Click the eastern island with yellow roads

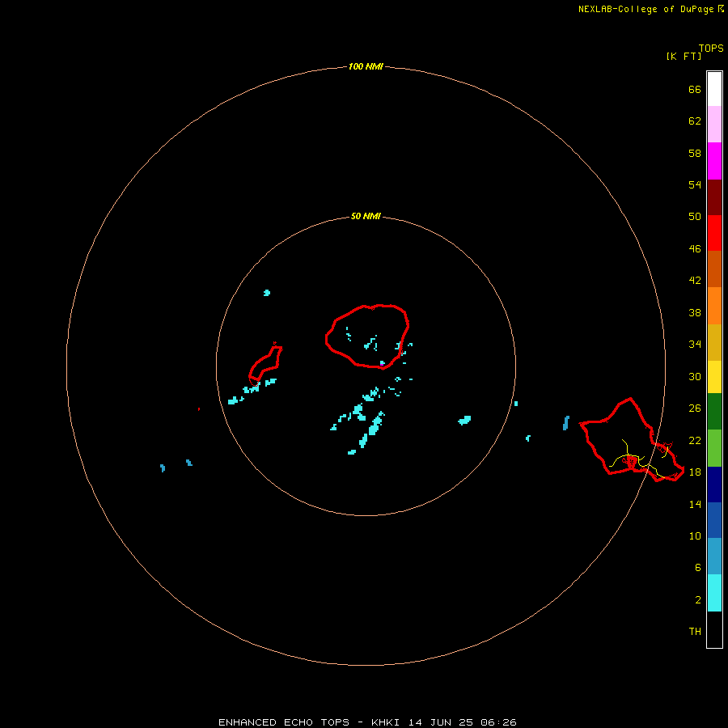632,440
